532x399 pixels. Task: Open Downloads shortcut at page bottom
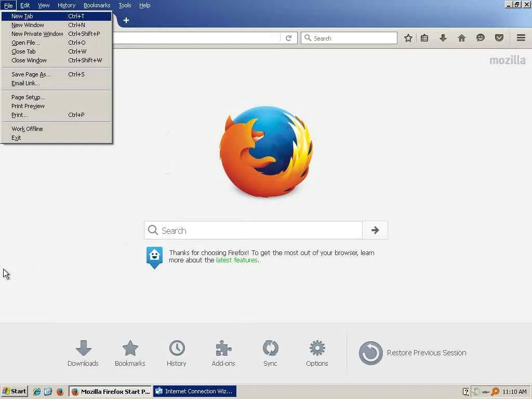pyautogui.click(x=83, y=353)
